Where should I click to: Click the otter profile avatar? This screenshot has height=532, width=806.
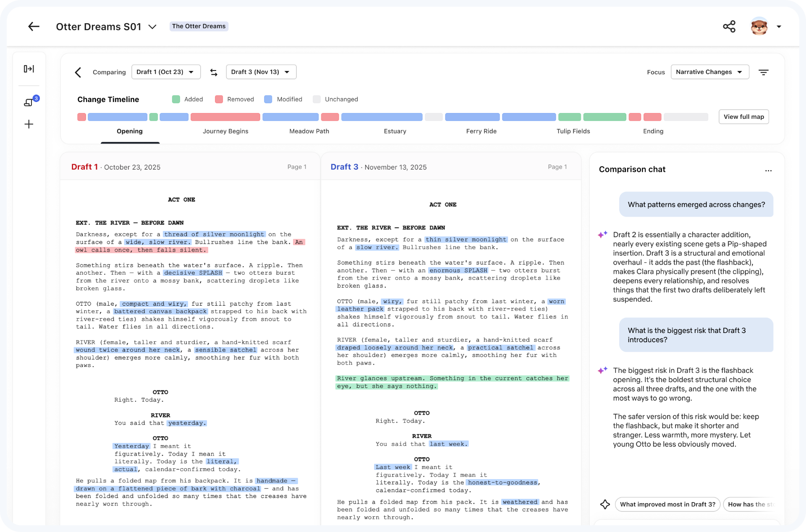[x=759, y=26]
